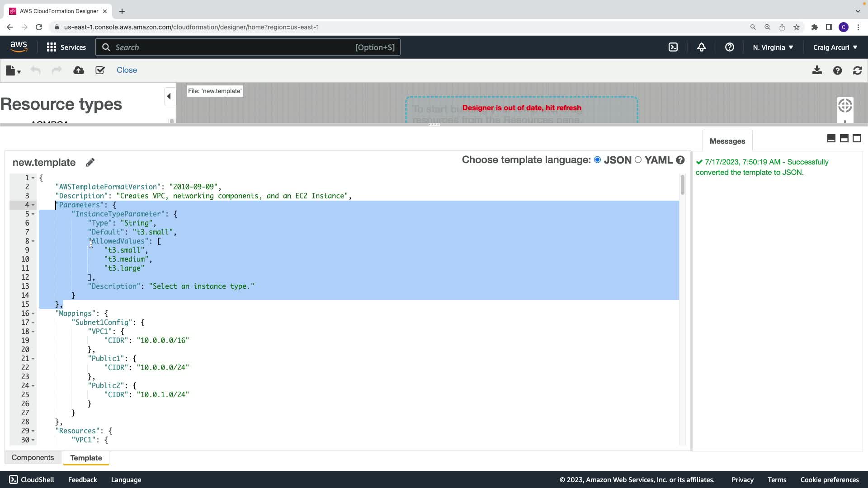Click the create stack cloud upload icon

tap(79, 70)
